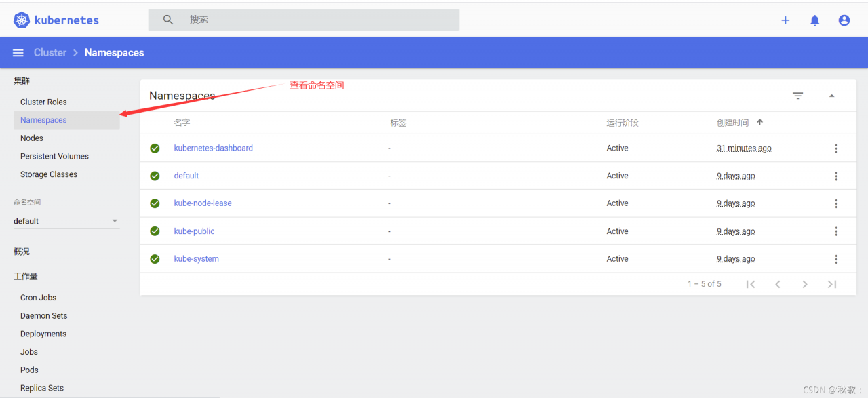Go to last page of table

832,284
